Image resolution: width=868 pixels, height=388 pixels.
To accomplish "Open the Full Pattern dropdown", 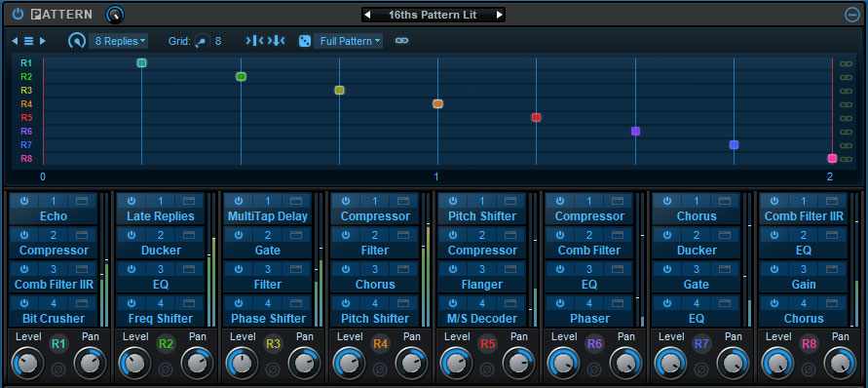I will click(x=348, y=41).
